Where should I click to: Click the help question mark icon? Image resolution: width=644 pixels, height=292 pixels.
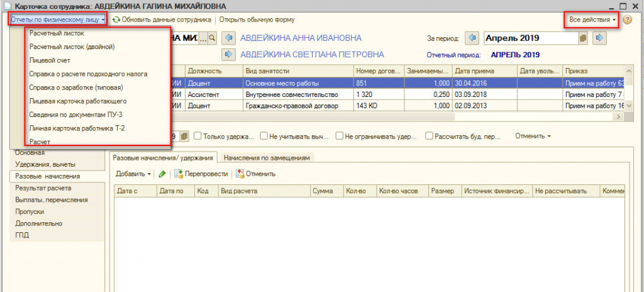pos(627,20)
